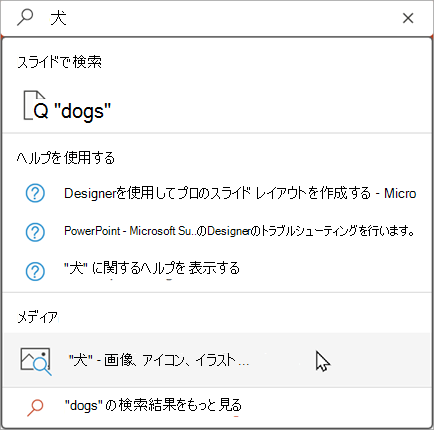Image resolution: width=435 pixels, height=430 pixels.
Task: Click the スライドで検索 section heading
Action: coord(59,62)
